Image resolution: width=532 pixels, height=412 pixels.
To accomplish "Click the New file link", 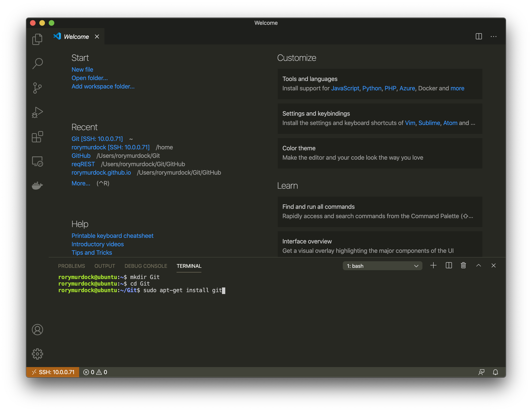I will (x=82, y=70).
